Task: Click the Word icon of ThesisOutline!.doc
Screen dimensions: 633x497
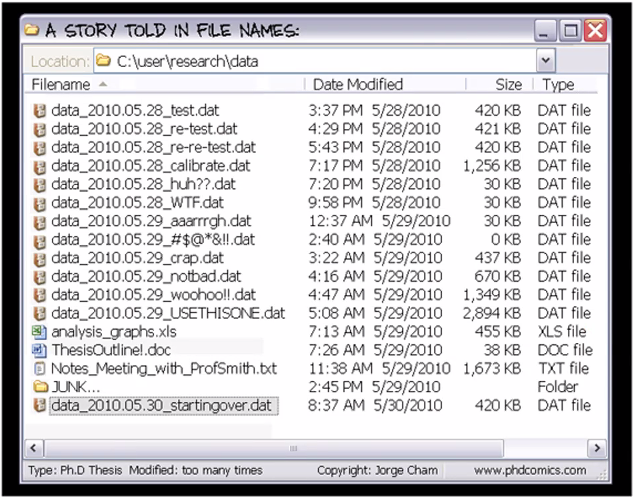Action: [x=39, y=350]
